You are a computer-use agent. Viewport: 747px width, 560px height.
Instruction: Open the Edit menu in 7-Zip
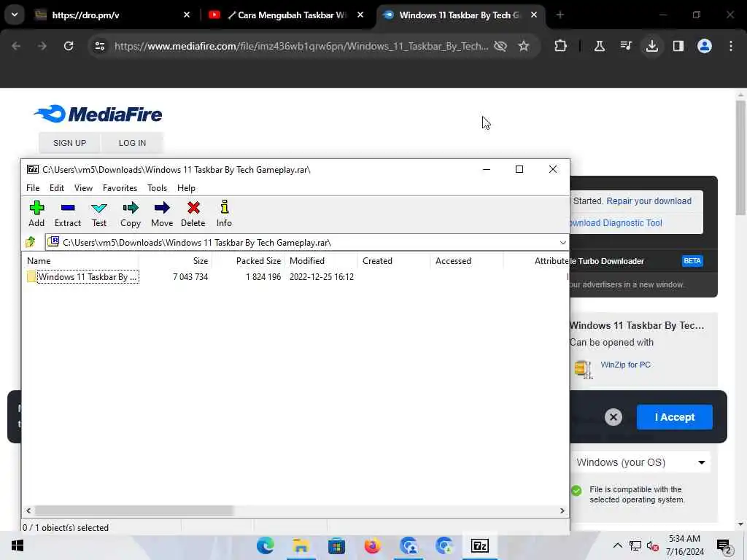click(57, 188)
